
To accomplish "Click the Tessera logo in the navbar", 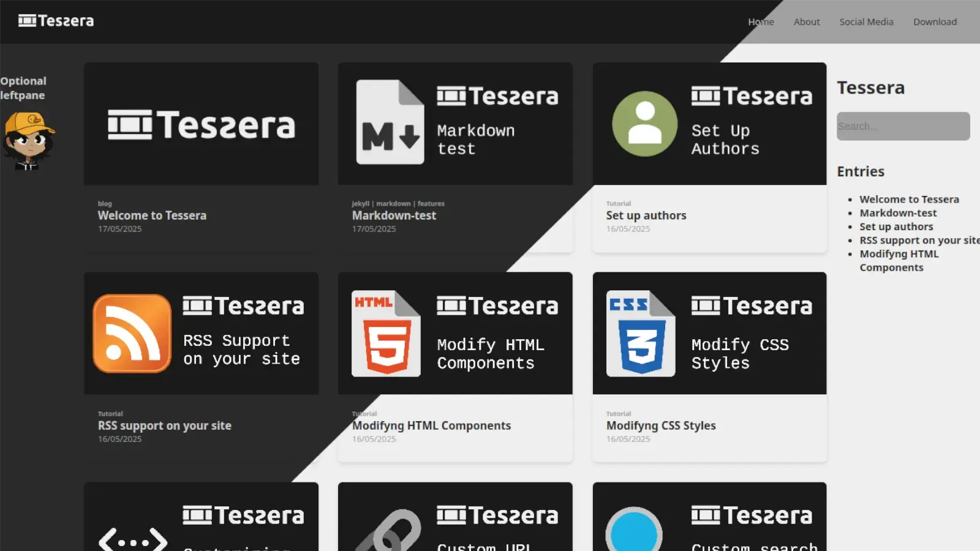I will [x=56, y=20].
